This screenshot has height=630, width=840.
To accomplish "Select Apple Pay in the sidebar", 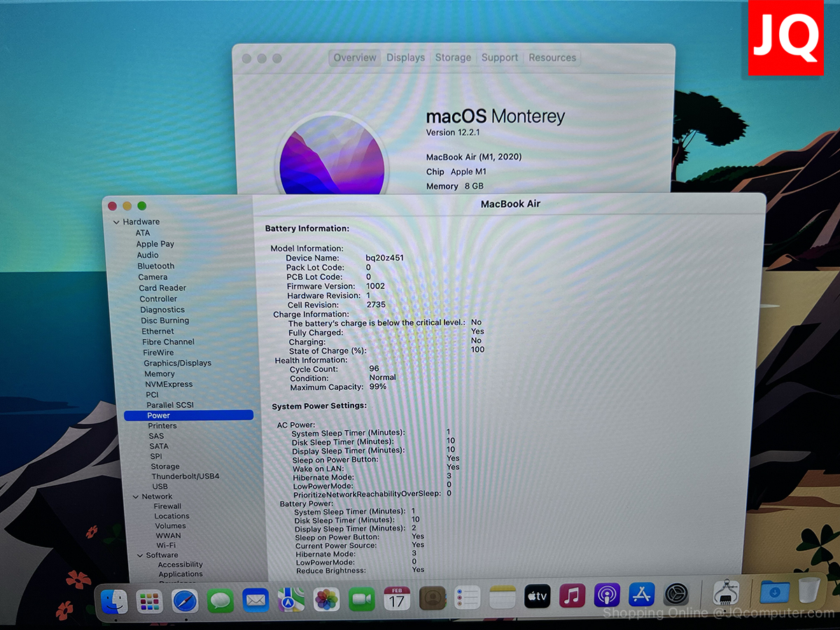I will (x=155, y=244).
